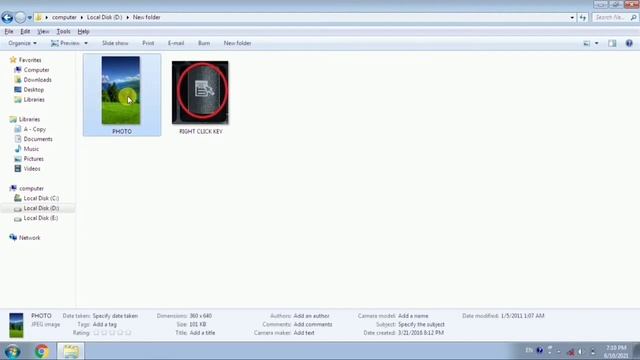Click 'Add comments' field
640x360 pixels.
pos(313,324)
